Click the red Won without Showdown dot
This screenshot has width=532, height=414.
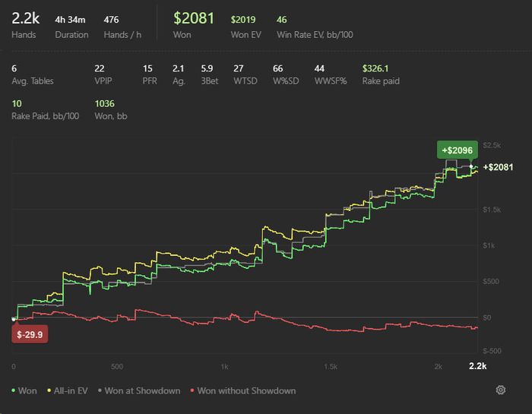point(192,390)
